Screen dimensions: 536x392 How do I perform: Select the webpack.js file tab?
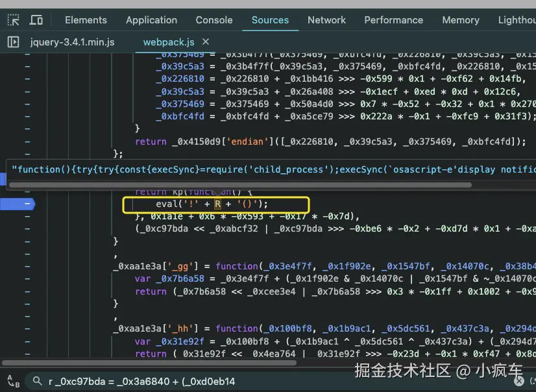click(x=169, y=42)
